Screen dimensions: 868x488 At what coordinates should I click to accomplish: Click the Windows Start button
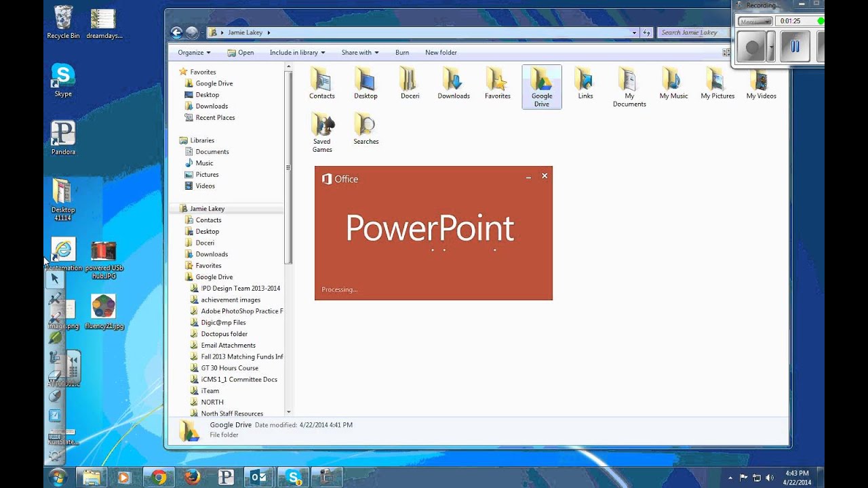point(57,476)
